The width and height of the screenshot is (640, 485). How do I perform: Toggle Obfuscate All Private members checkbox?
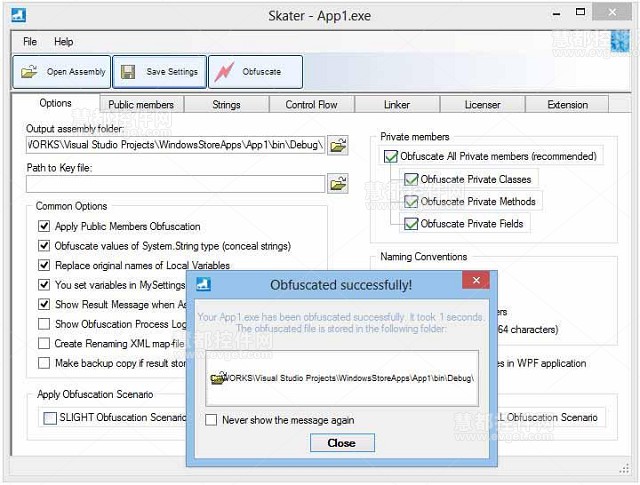(x=391, y=156)
